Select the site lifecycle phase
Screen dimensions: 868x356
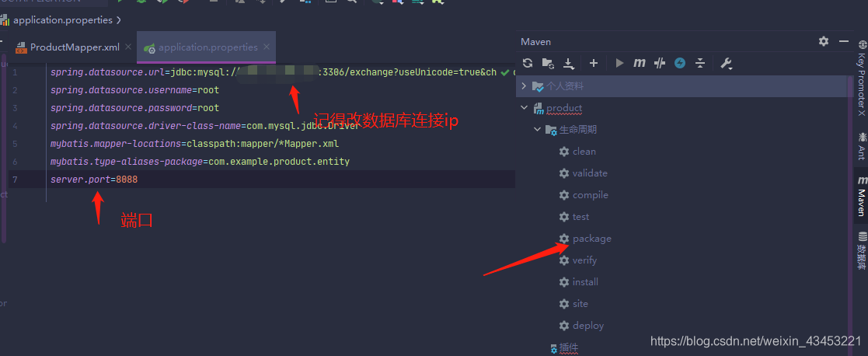tap(580, 304)
